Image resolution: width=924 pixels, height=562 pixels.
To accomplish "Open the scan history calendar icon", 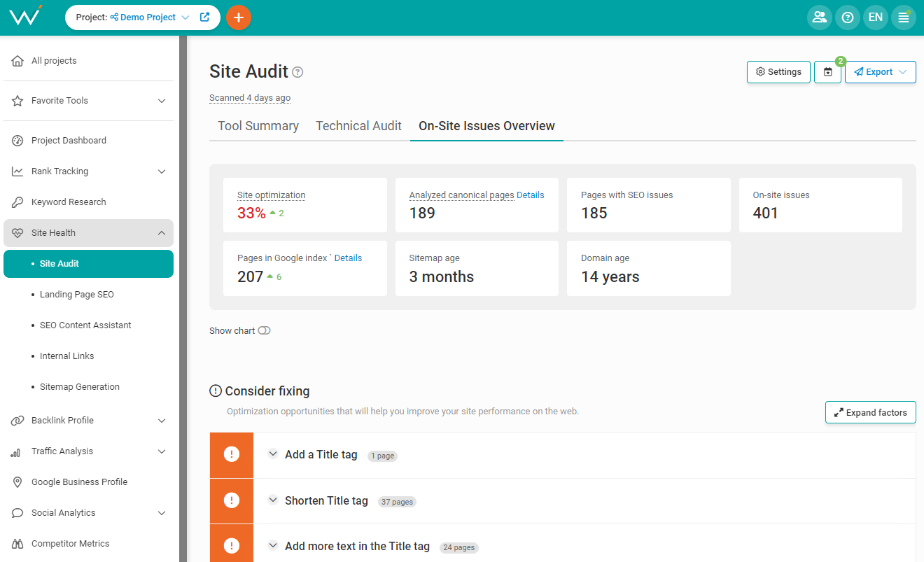I will pos(827,71).
